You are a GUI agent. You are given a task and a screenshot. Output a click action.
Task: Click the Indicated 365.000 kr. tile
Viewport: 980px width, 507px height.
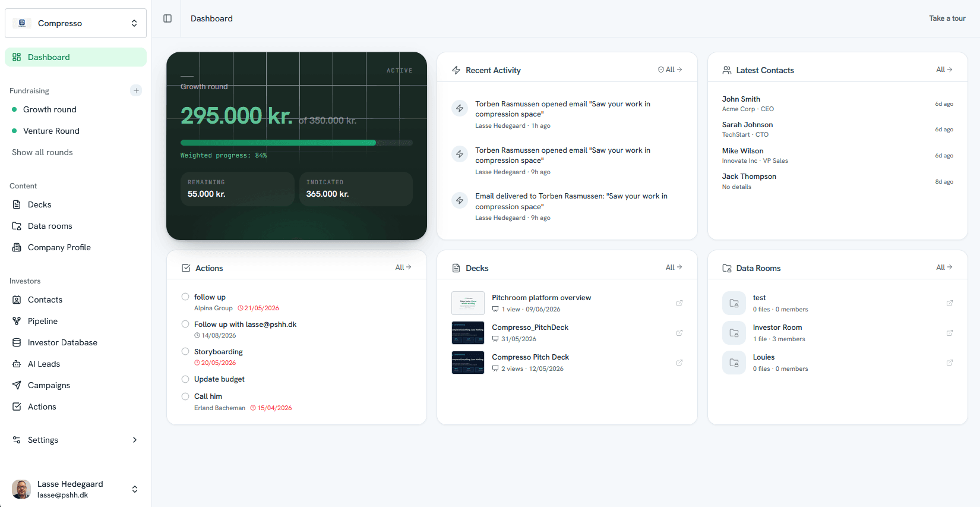(x=356, y=189)
